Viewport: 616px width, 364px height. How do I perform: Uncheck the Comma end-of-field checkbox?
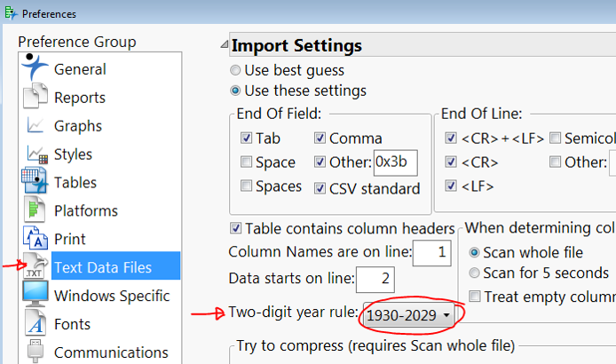click(x=320, y=138)
